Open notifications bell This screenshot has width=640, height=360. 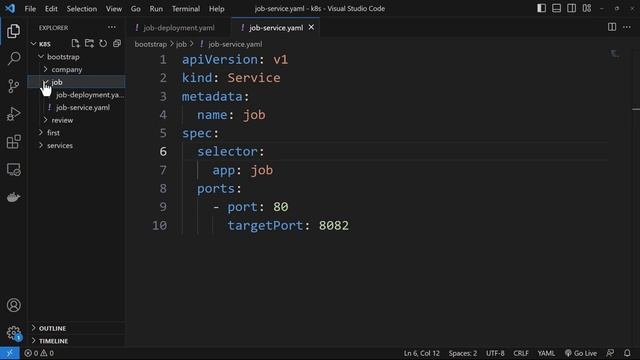point(627,353)
